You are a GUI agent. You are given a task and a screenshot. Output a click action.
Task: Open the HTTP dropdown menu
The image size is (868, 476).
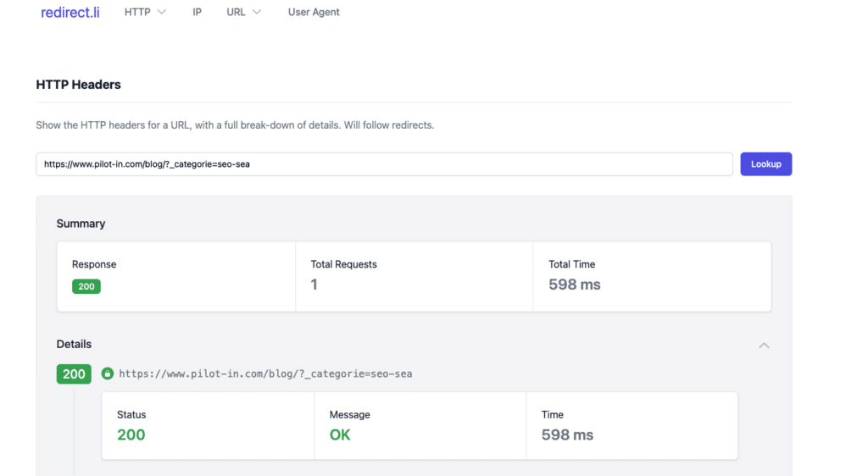[145, 12]
